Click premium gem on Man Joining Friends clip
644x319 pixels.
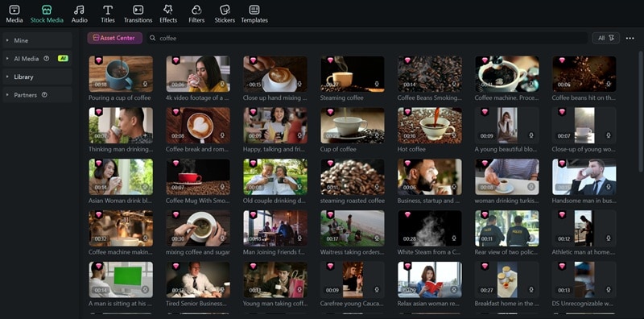[253, 214]
